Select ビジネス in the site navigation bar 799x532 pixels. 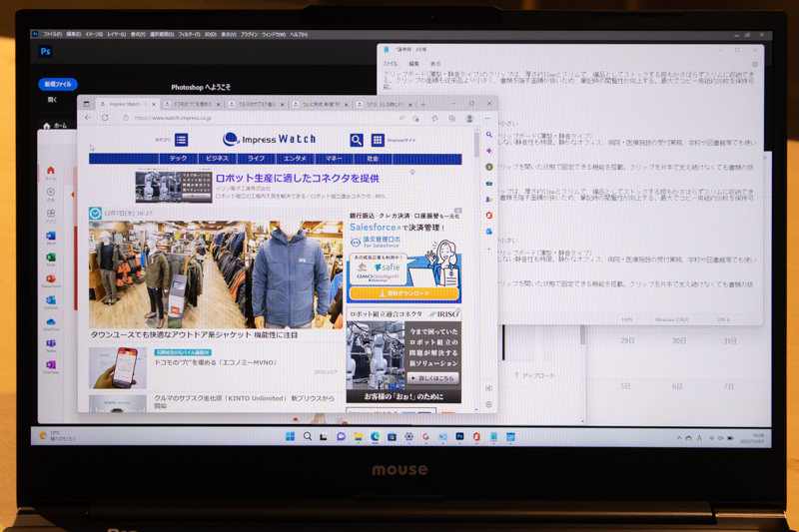point(217,159)
